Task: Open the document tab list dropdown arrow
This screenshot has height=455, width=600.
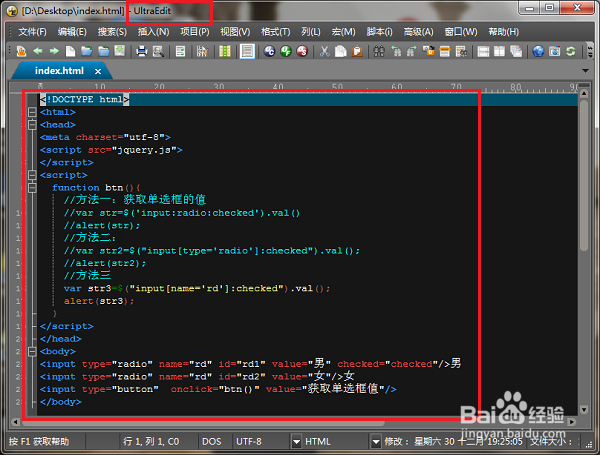Action: (585, 71)
